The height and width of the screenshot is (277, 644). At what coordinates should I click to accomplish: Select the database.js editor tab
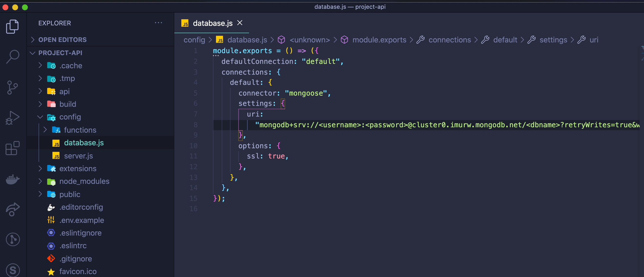[x=212, y=23]
